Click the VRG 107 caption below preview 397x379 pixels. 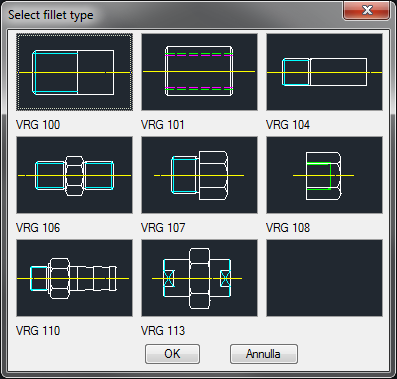point(163,228)
